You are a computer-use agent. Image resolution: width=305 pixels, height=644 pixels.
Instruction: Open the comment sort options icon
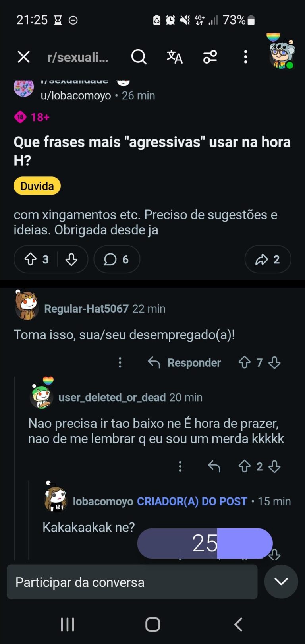point(210,57)
